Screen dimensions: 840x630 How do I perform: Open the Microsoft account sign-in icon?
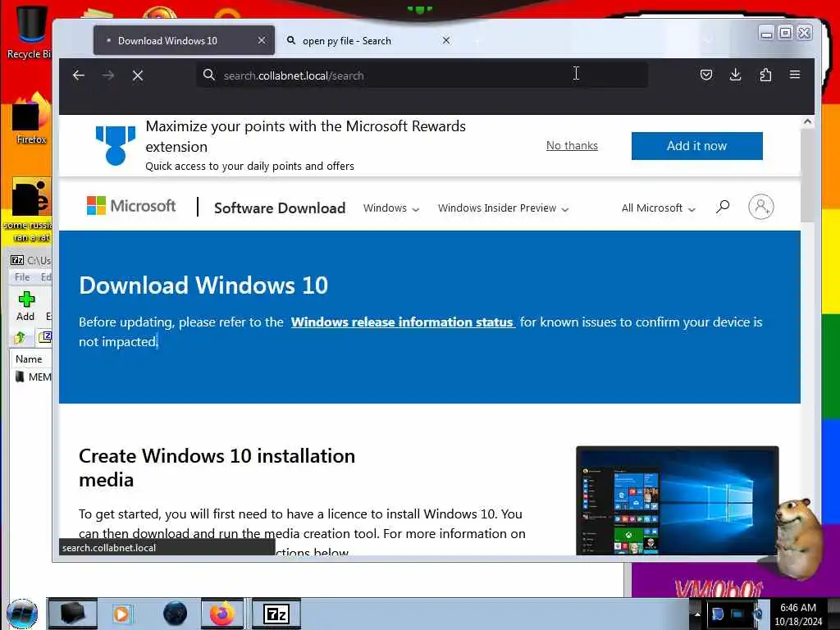(760, 207)
